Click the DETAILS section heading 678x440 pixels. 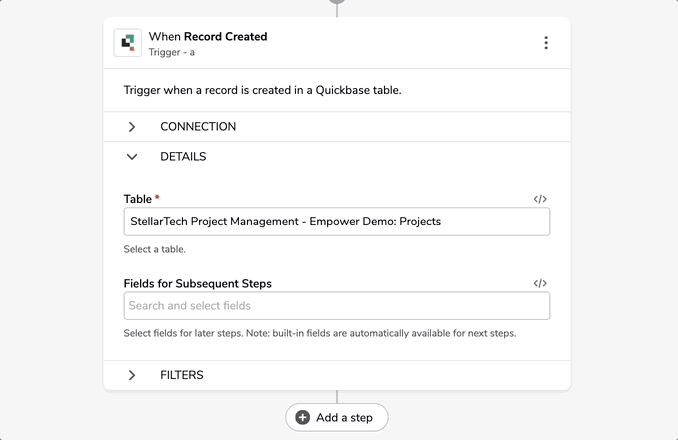tap(183, 156)
